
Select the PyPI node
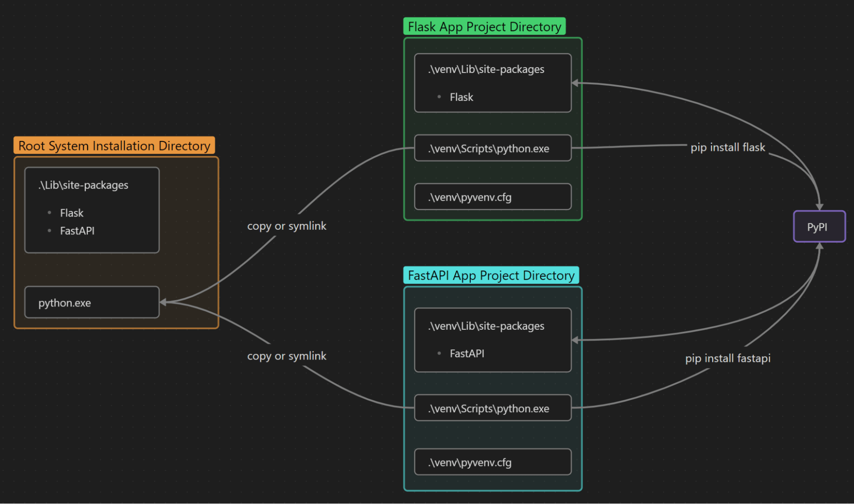click(819, 227)
